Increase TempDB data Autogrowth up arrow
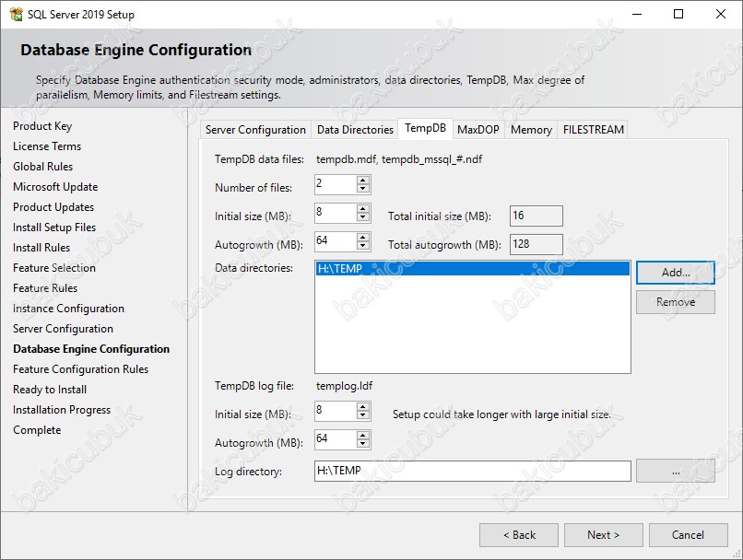 click(x=363, y=237)
